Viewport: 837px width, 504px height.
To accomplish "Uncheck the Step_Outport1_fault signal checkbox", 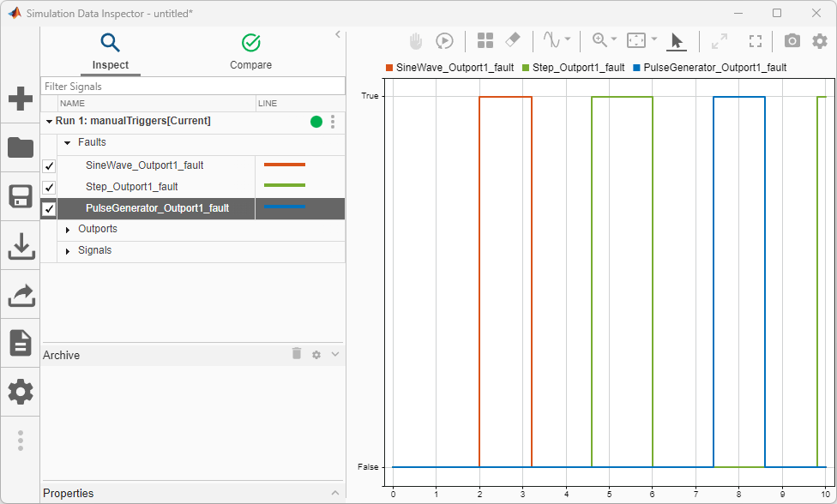I will click(49, 187).
